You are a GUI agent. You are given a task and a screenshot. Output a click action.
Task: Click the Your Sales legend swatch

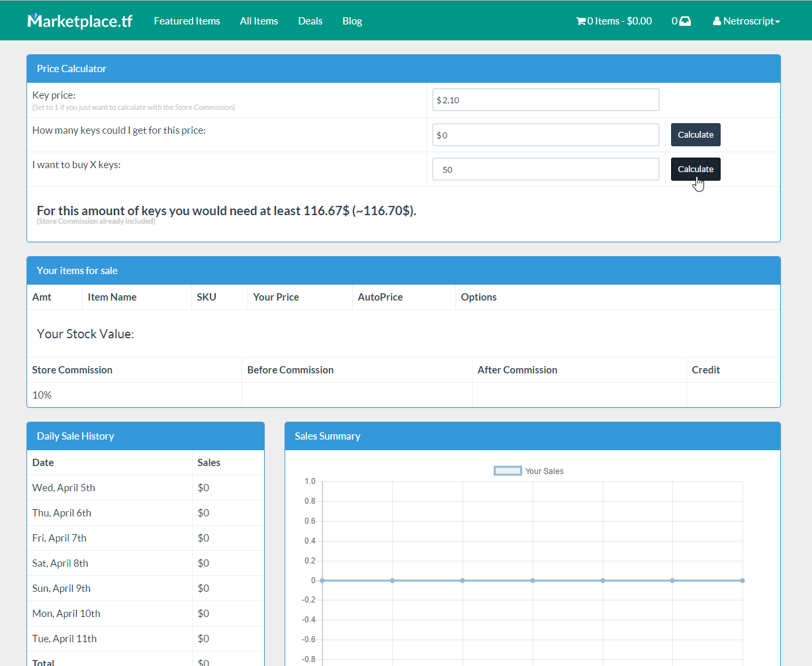pos(508,470)
